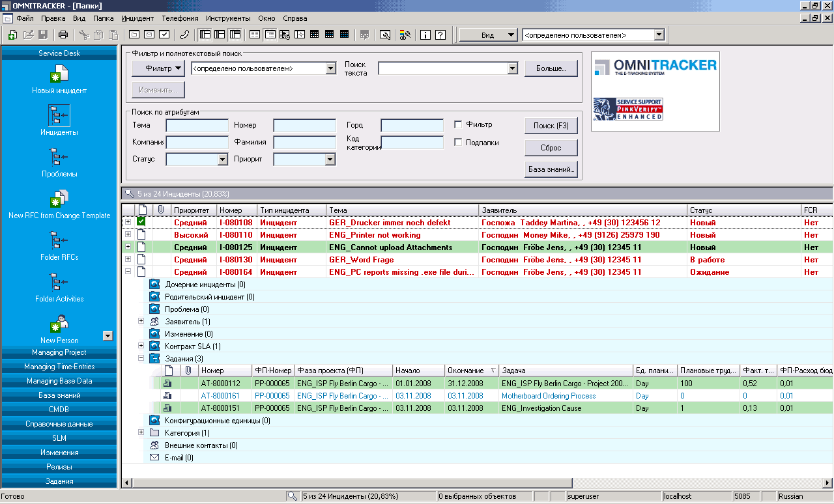Open the Фильтр dropdown button
This screenshot has width=834, height=504.
pyautogui.click(x=159, y=68)
